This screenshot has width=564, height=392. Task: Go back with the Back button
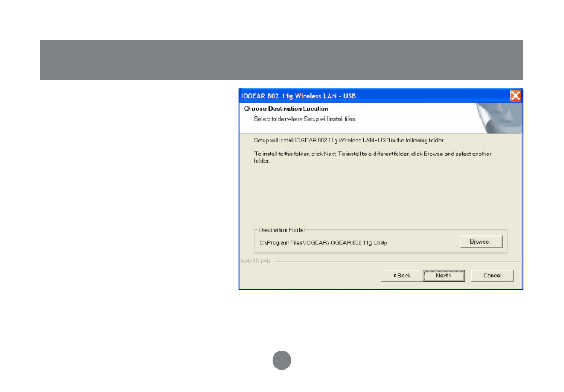tap(402, 276)
